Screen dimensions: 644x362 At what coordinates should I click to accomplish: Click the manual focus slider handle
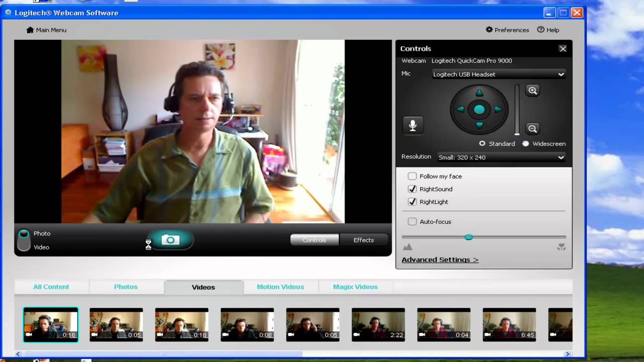click(468, 237)
